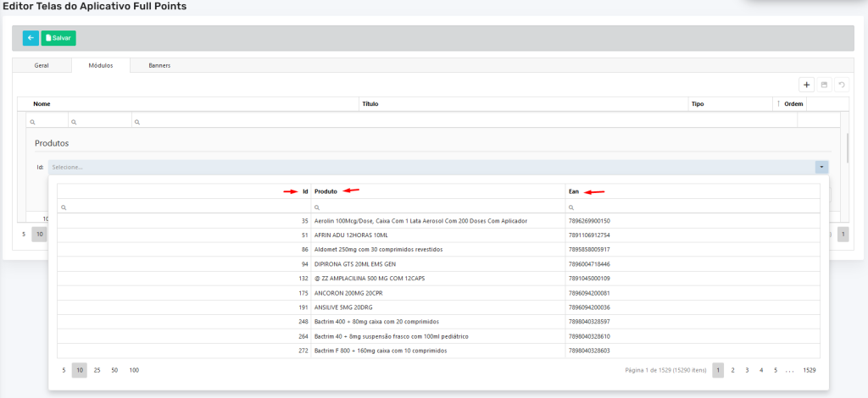Viewport: 868px width, 398px height.
Task: Click third wide filter field in nested grid
Action: 464,122
